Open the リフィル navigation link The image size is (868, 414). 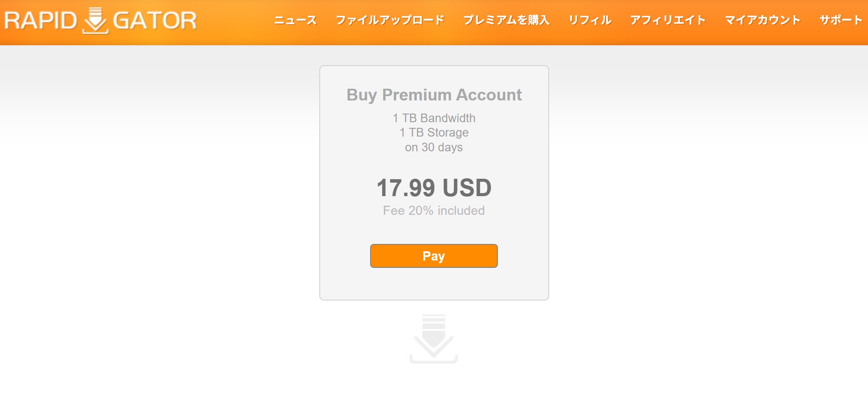590,20
